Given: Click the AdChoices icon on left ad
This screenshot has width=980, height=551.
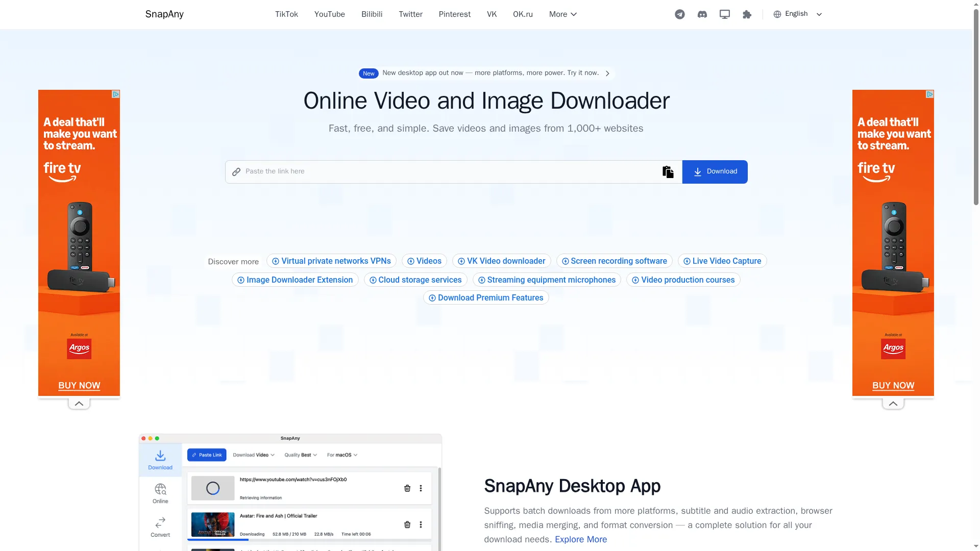Looking at the screenshot, I should (116, 94).
